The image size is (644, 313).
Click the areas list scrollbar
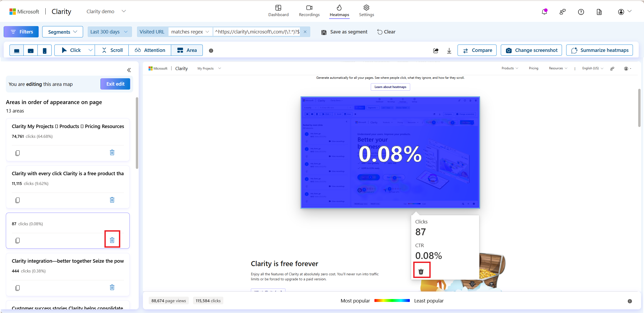pyautogui.click(x=137, y=133)
